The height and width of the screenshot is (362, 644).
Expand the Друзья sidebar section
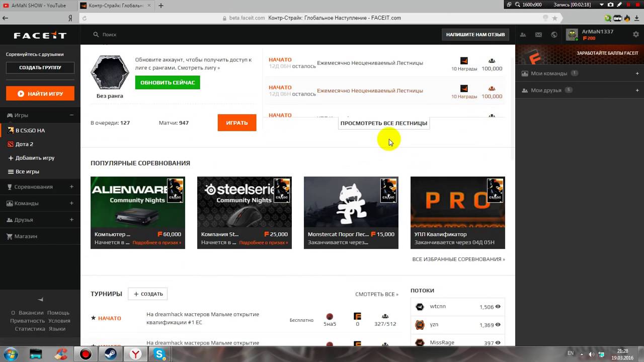(x=71, y=220)
